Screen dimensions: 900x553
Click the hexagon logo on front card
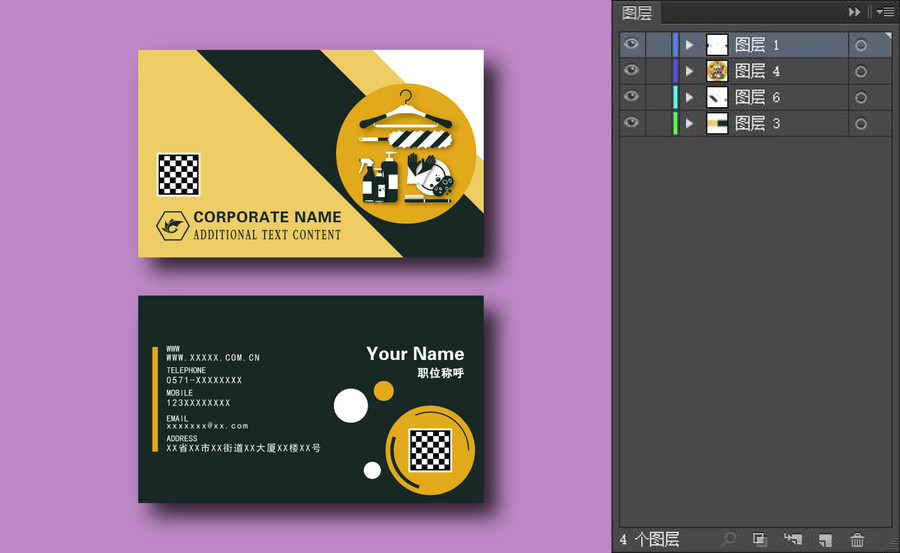[172, 226]
